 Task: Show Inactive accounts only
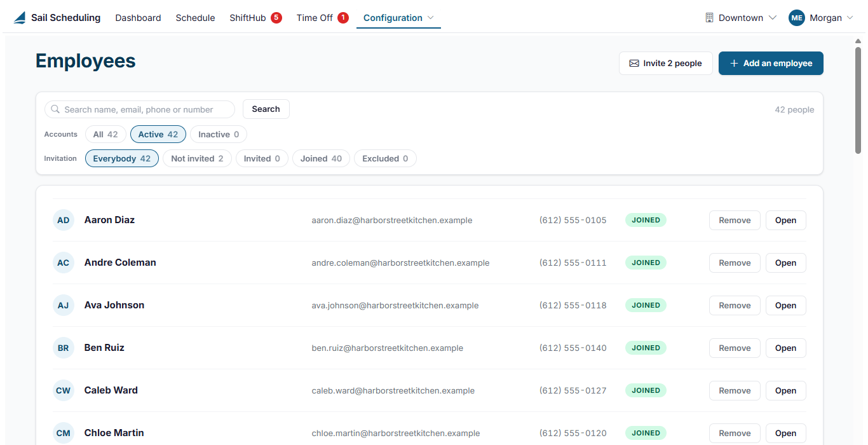point(219,134)
